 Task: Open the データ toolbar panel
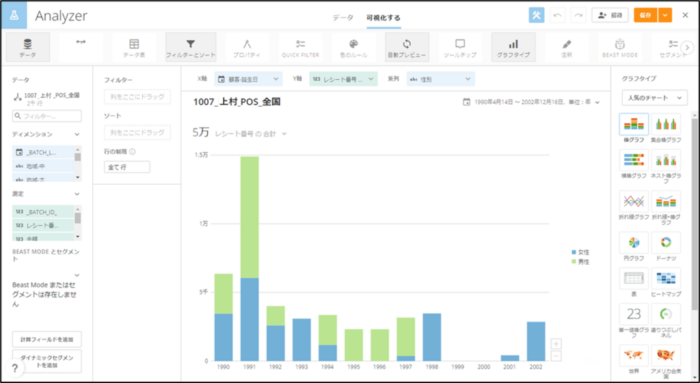click(x=28, y=47)
